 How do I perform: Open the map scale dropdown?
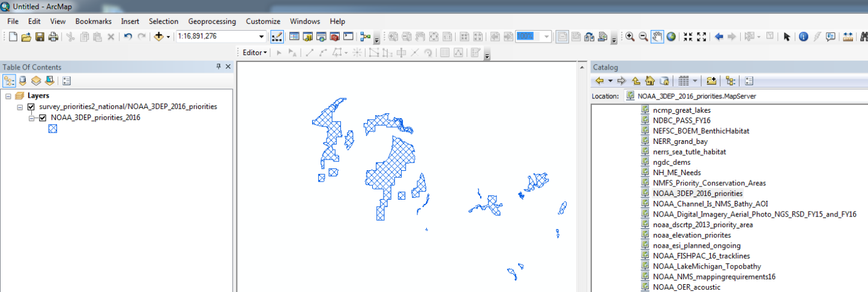[x=261, y=37]
